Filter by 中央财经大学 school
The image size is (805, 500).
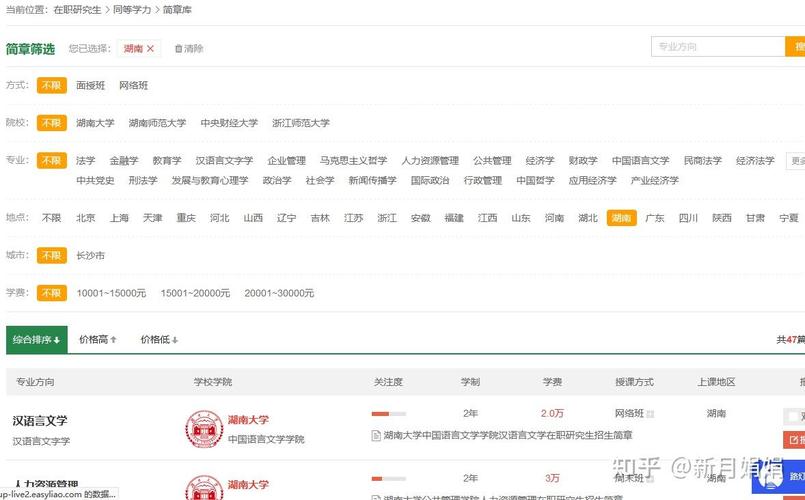(x=229, y=123)
